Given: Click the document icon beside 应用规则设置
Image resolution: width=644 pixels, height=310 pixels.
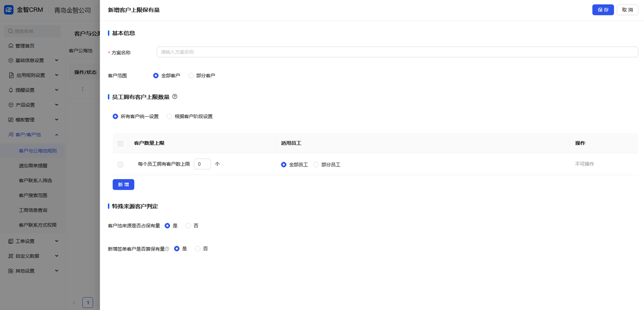Looking at the screenshot, I should click(11, 75).
